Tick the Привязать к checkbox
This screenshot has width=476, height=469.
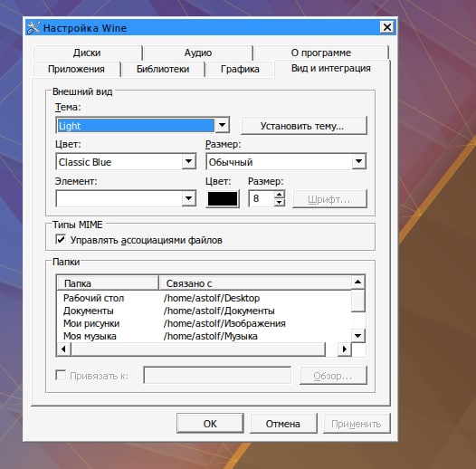point(61,375)
